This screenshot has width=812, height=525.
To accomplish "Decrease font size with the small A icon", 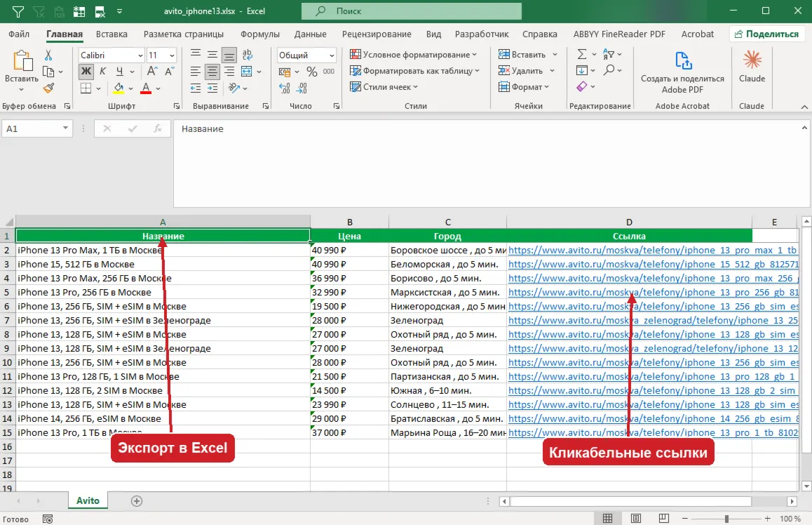I will pos(169,71).
